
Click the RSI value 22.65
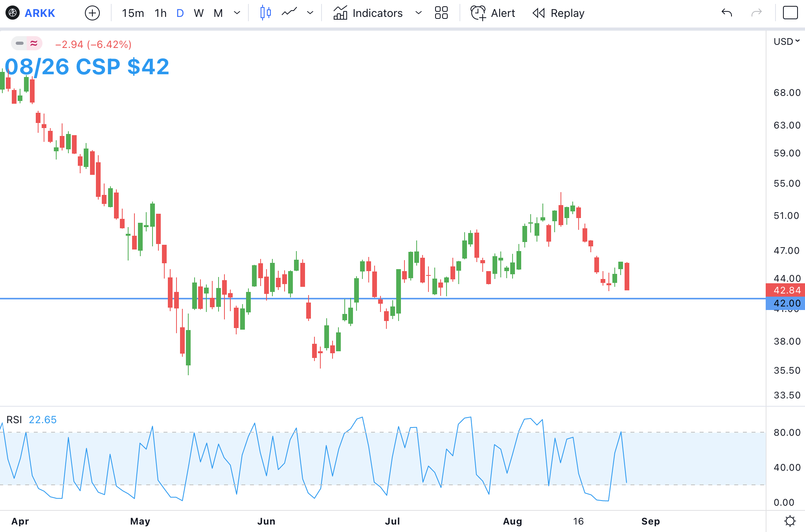pos(43,420)
